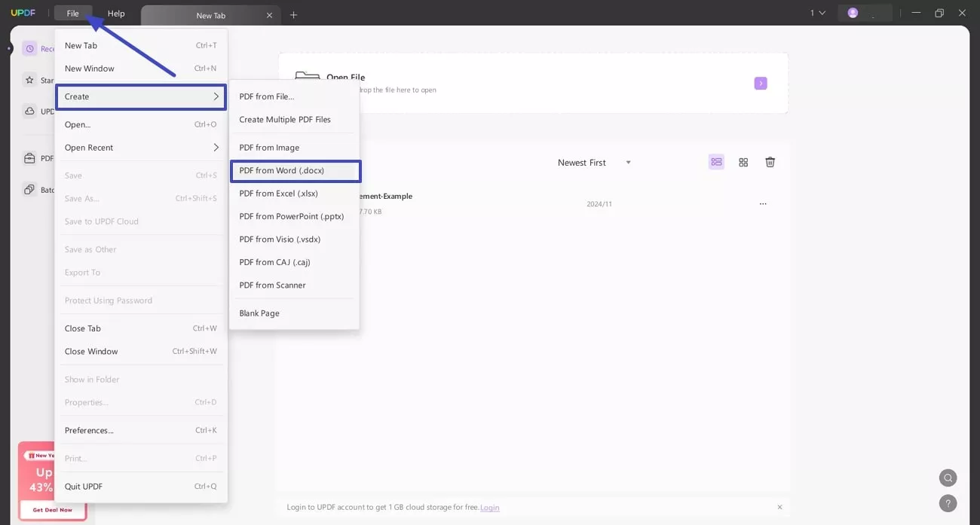Open the Starred sidebar star icon
The width and height of the screenshot is (980, 525).
pyautogui.click(x=29, y=80)
